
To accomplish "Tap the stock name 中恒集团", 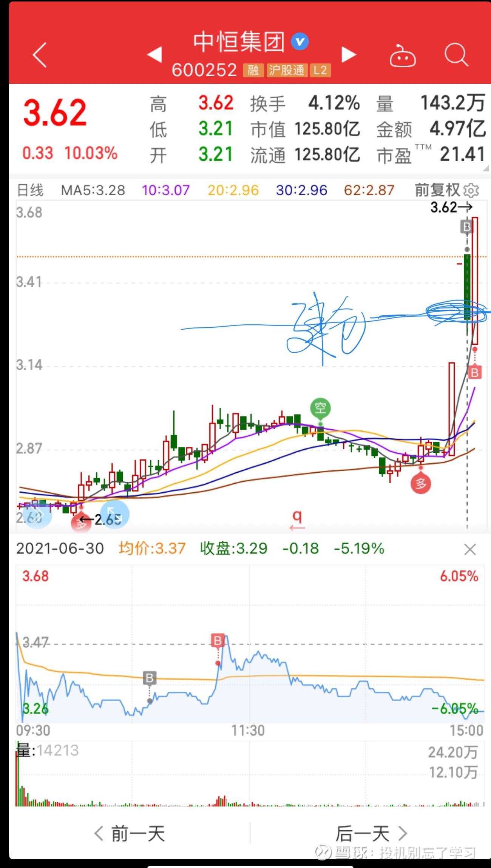I will pyautogui.click(x=239, y=41).
